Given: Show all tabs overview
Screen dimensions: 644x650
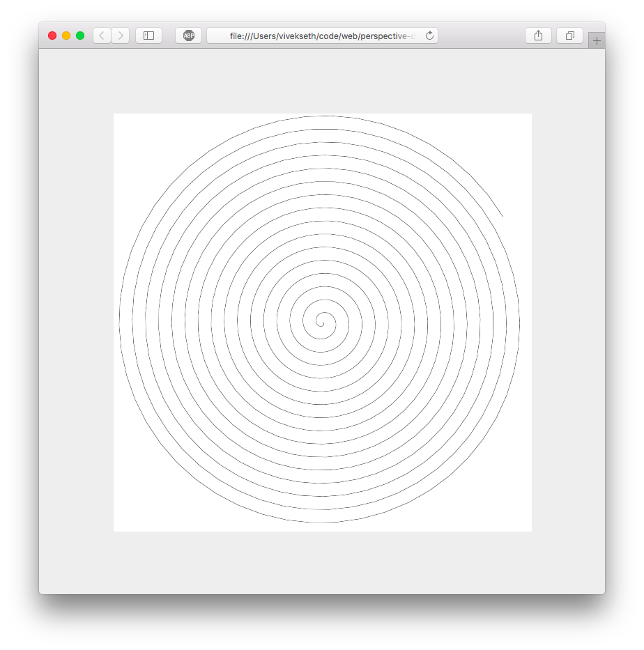Looking at the screenshot, I should tap(569, 36).
